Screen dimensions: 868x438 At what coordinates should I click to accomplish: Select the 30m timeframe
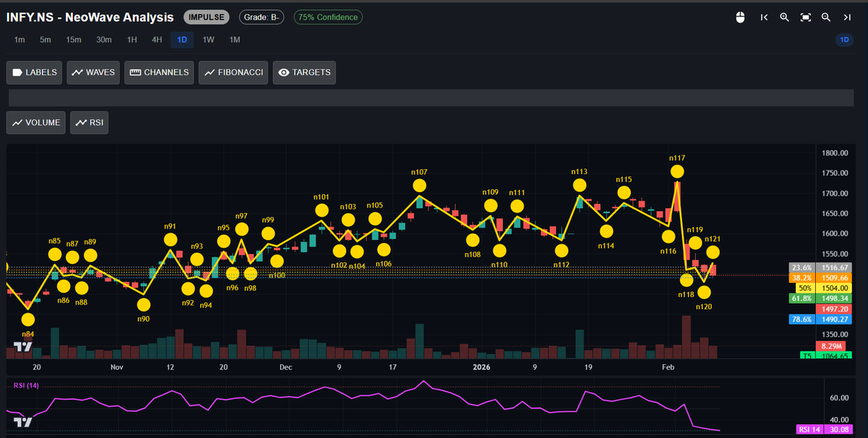coord(104,40)
